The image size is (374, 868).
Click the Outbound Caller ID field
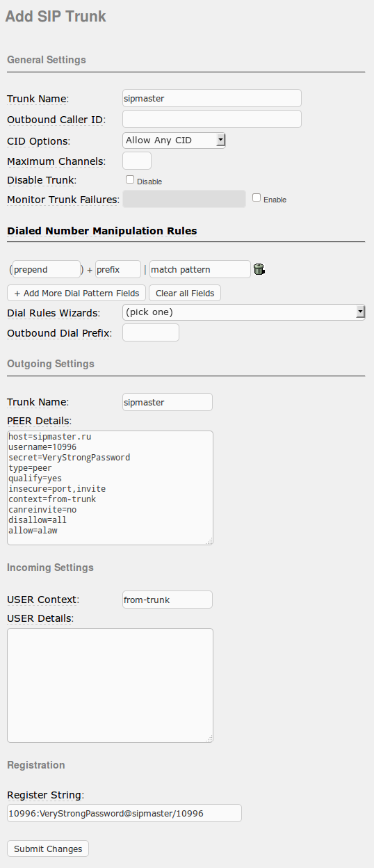[212, 119]
